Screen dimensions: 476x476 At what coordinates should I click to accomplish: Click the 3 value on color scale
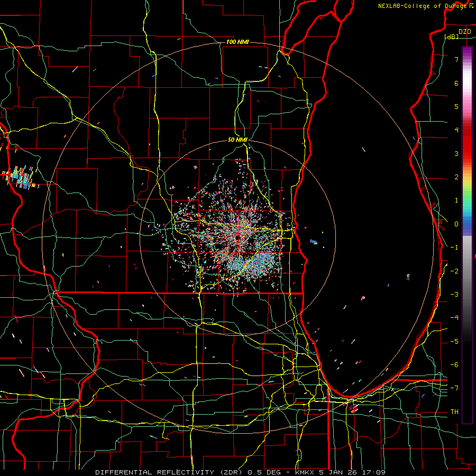coord(456,153)
